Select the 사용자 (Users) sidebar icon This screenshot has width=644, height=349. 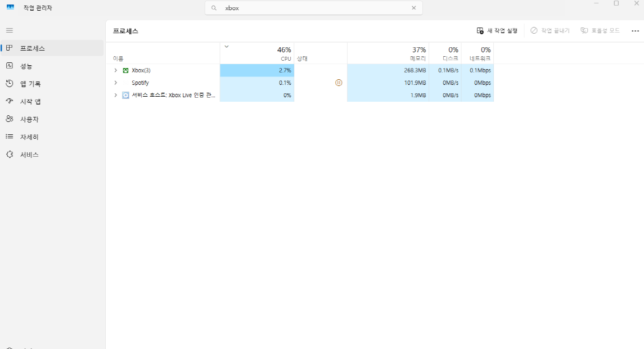click(10, 119)
